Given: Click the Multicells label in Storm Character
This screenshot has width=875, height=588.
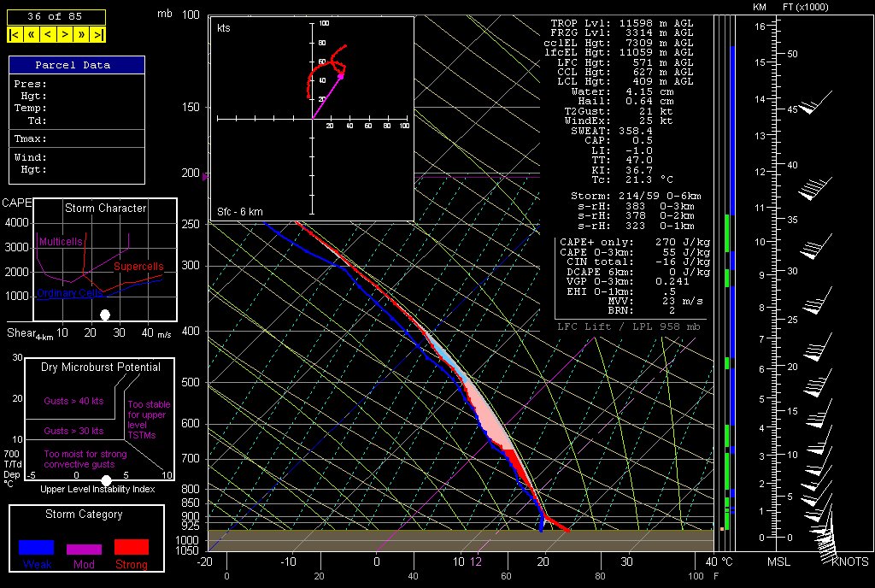Looking at the screenshot, I should [61, 242].
